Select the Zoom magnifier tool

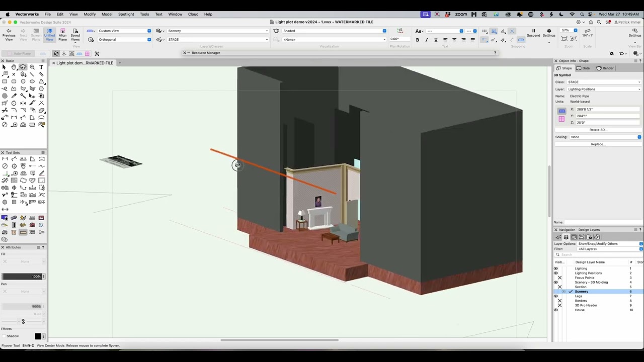pos(32,67)
